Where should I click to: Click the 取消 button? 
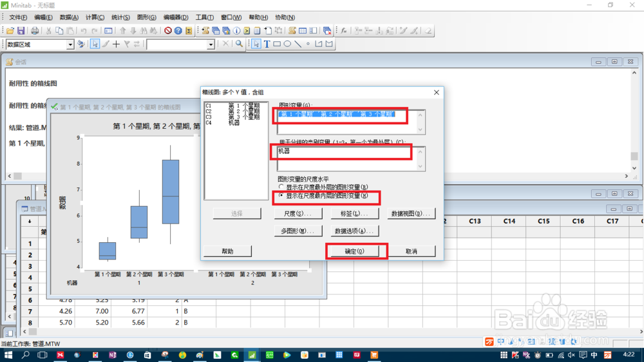411,251
